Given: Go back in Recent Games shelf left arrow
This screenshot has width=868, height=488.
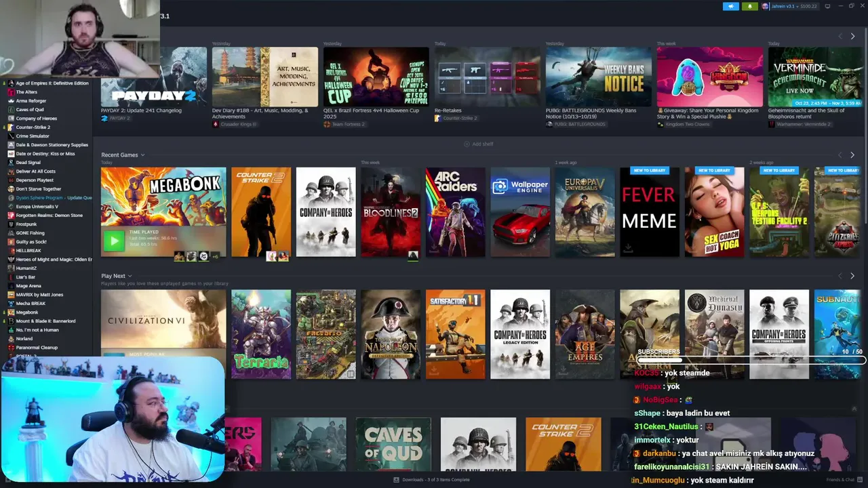Looking at the screenshot, I should [x=840, y=155].
